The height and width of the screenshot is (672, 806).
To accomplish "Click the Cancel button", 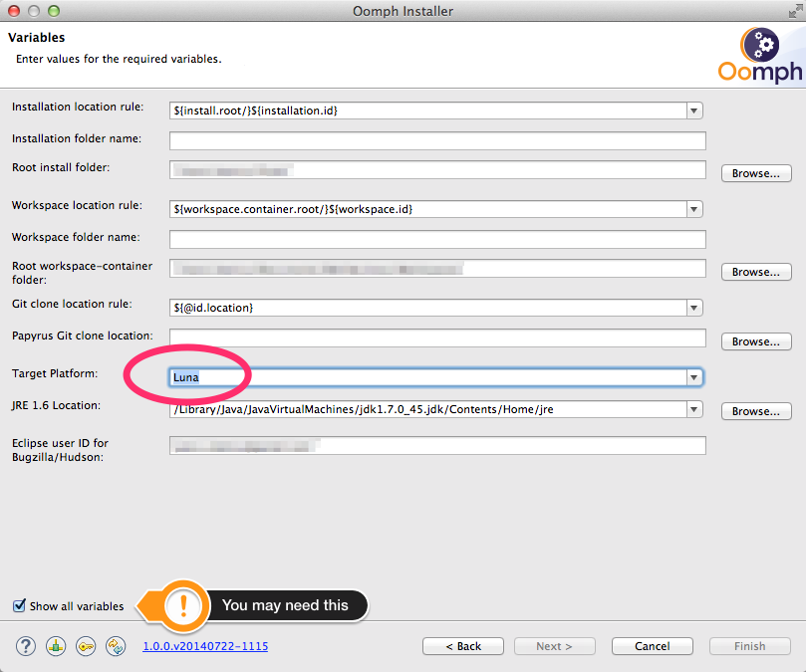I will coord(653,646).
